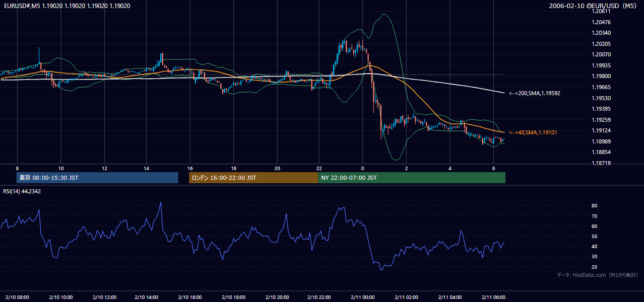Click hour label 4 under price chart
This screenshot has width=644, height=302.
pos(449,168)
